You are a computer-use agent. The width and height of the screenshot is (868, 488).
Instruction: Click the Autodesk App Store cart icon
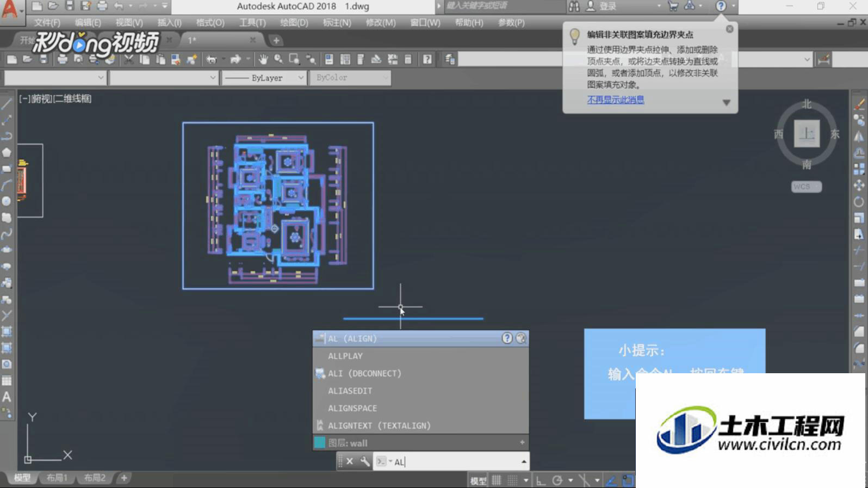[673, 6]
